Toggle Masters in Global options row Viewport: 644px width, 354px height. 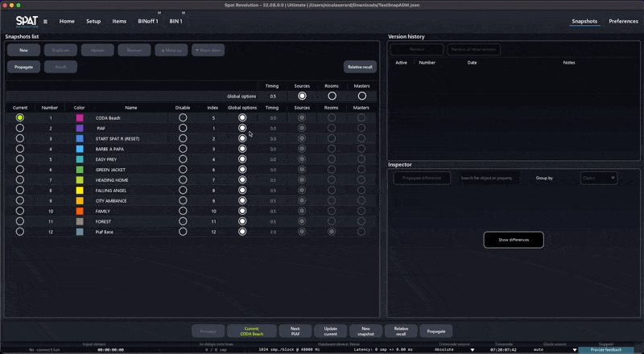[361, 96]
